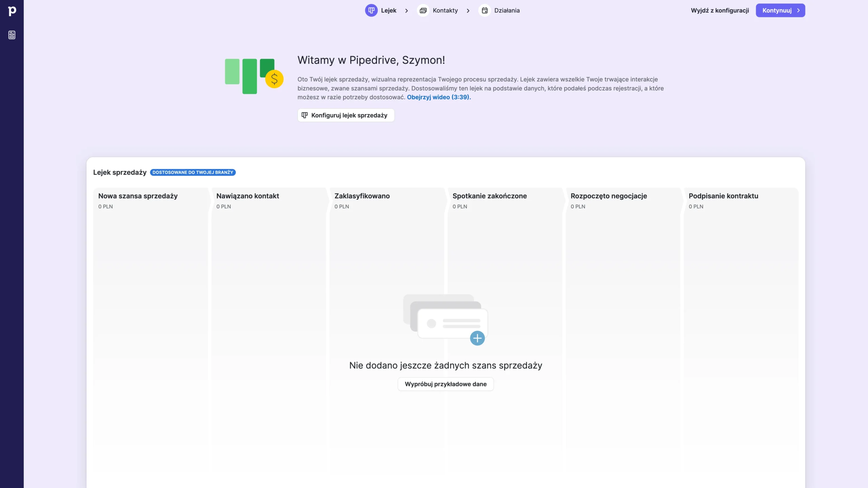The image size is (868, 488).
Task: Click Wyjdź z konfiguracji
Action: tap(720, 11)
